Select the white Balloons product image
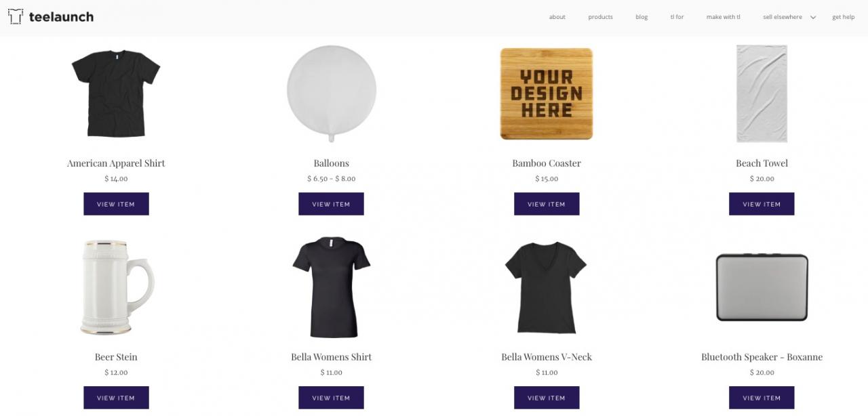This screenshot has height=416, width=868. point(331,93)
